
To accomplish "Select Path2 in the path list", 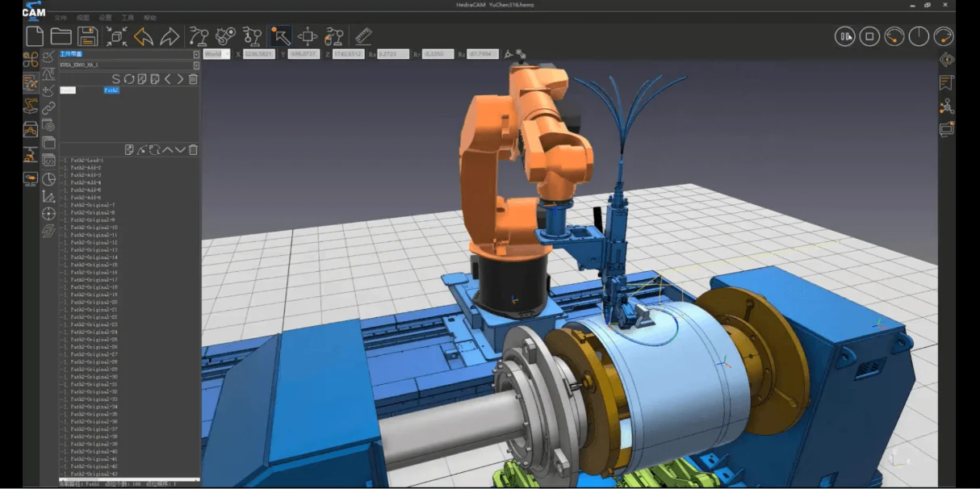I will pyautogui.click(x=112, y=90).
